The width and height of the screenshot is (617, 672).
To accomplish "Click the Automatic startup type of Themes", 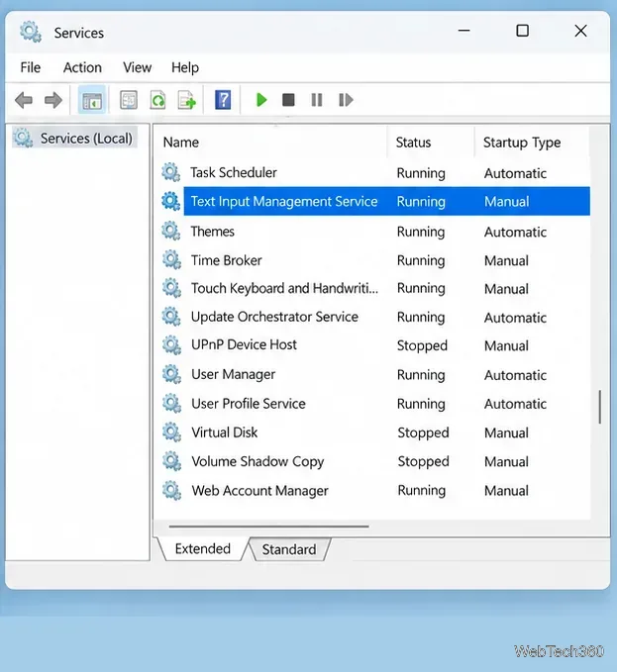I will (515, 232).
